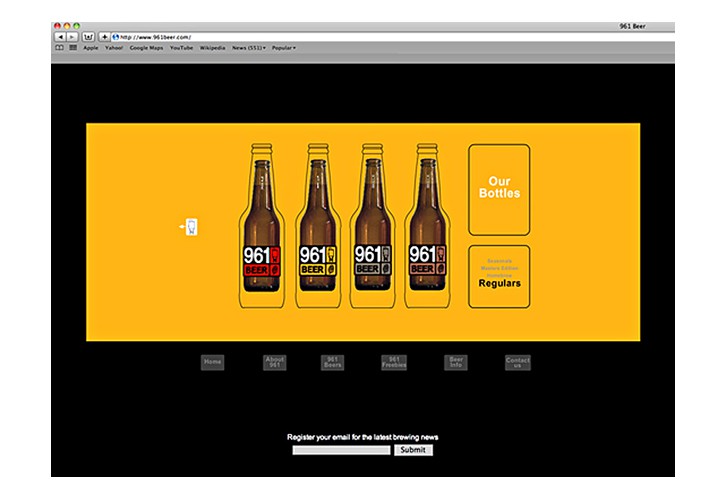The height and width of the screenshot is (500, 726).
Task: Select the grey-label 961 Beer bottle
Action: tap(373, 225)
